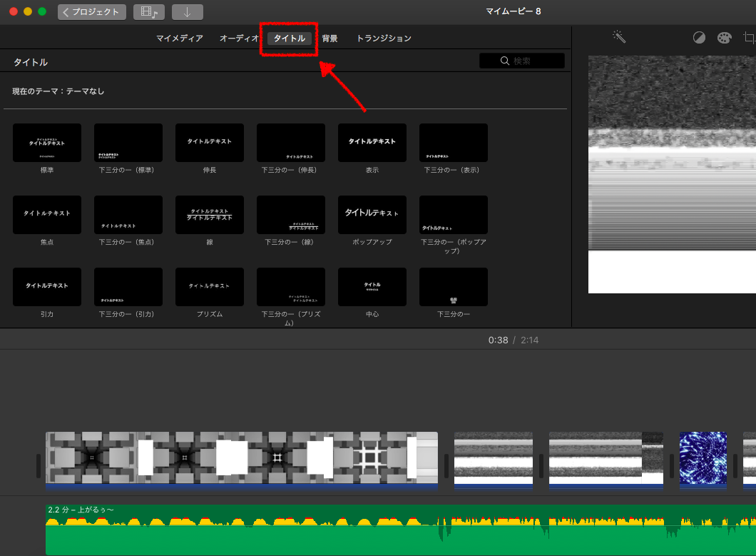Image resolution: width=756 pixels, height=556 pixels.
Task: Select the 引力 title thumbnail
Action: 47,287
